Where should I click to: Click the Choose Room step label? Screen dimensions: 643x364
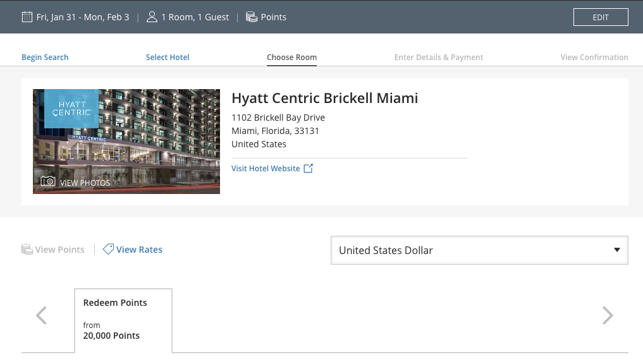click(x=291, y=58)
